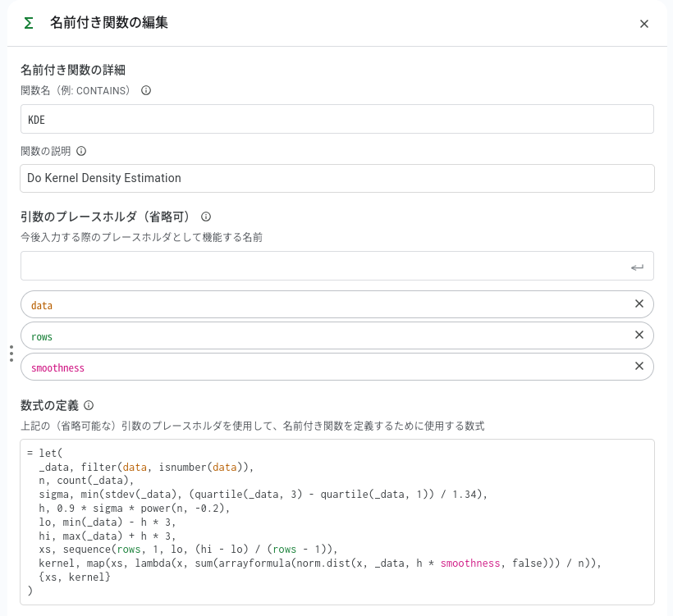Click the '引数のプレースホルダ（省略可）' heading
Viewport: 673px width, 616px height.
point(106,217)
